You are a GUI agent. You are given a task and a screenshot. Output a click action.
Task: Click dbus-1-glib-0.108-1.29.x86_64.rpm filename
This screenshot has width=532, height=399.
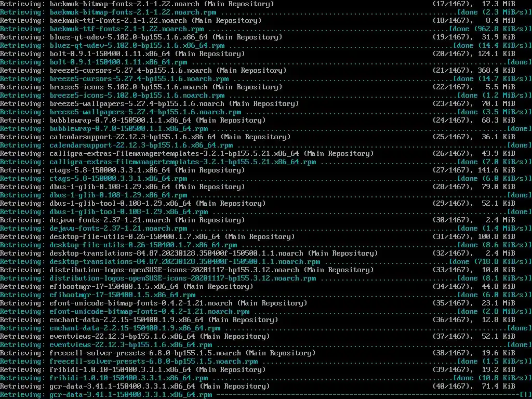tap(118, 195)
